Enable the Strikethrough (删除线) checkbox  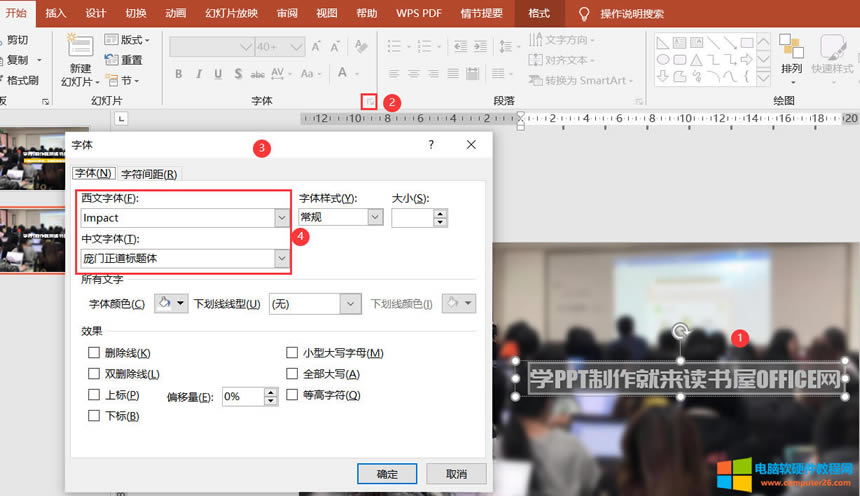[94, 353]
